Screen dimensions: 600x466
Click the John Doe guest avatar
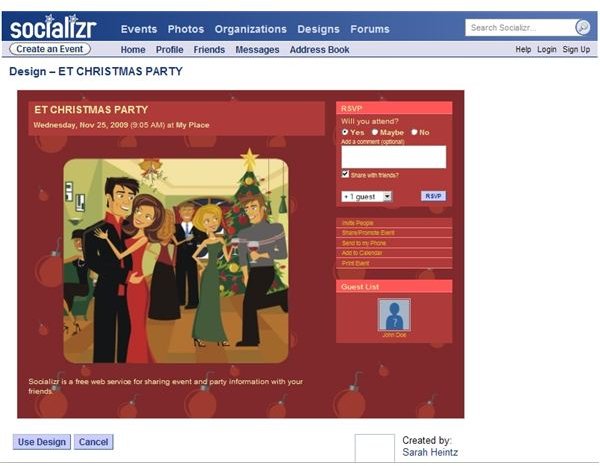394,315
